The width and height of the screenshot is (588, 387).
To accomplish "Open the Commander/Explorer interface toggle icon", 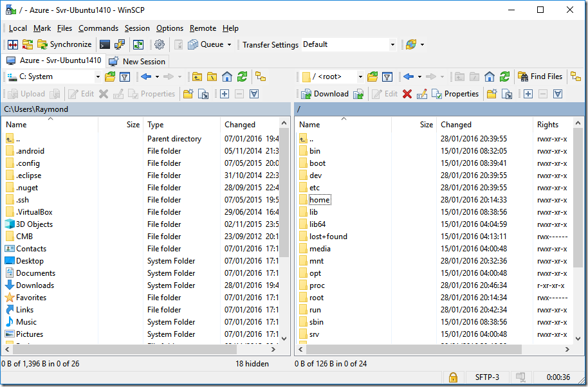I will pos(12,44).
